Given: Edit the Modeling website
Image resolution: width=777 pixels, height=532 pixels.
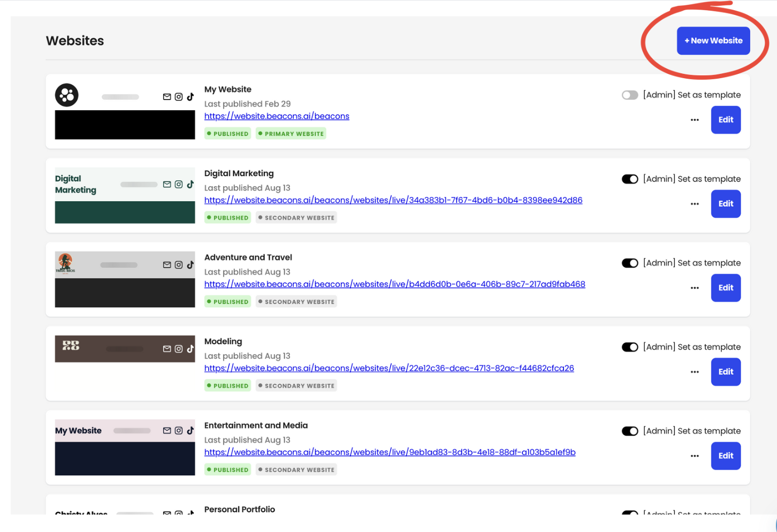Looking at the screenshot, I should [726, 372].
